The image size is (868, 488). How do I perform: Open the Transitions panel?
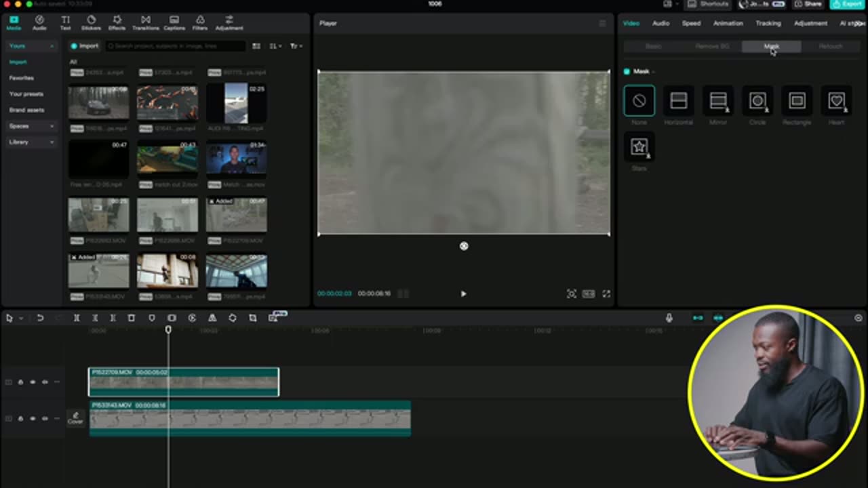(x=145, y=23)
